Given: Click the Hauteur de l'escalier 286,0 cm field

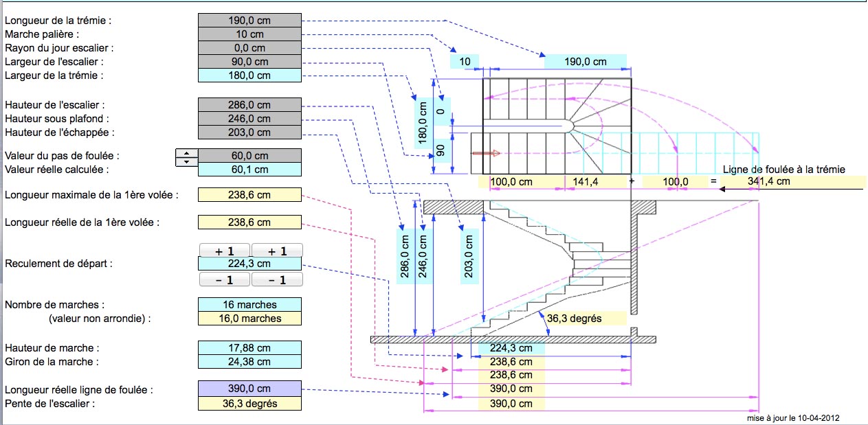Looking at the screenshot, I should tap(249, 105).
